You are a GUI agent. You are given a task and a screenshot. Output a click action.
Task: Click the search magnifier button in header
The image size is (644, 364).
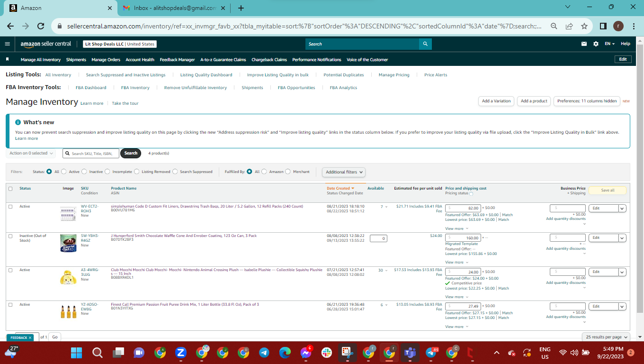tap(425, 44)
